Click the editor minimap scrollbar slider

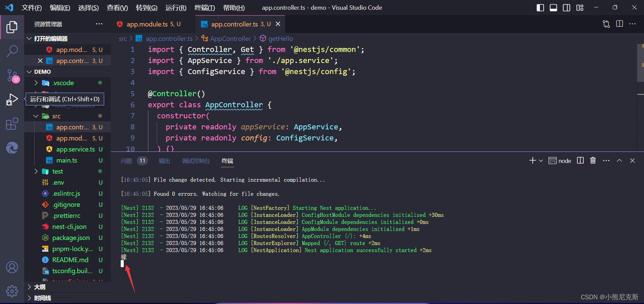click(640, 63)
